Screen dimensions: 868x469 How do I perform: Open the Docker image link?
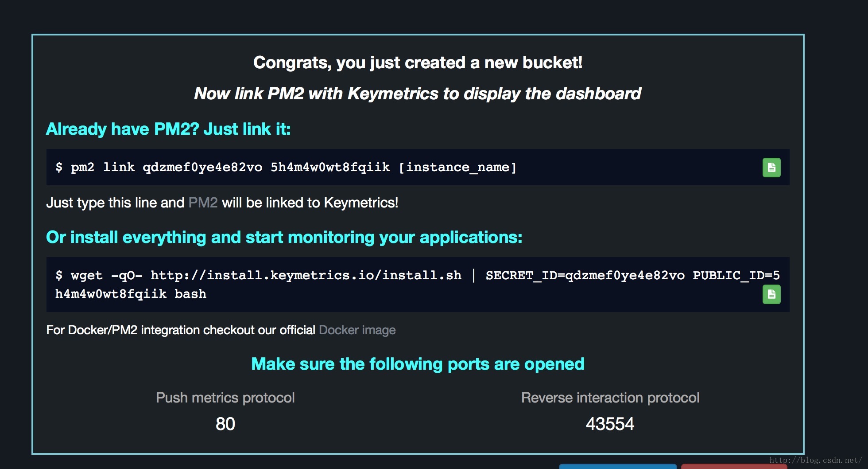click(x=357, y=330)
